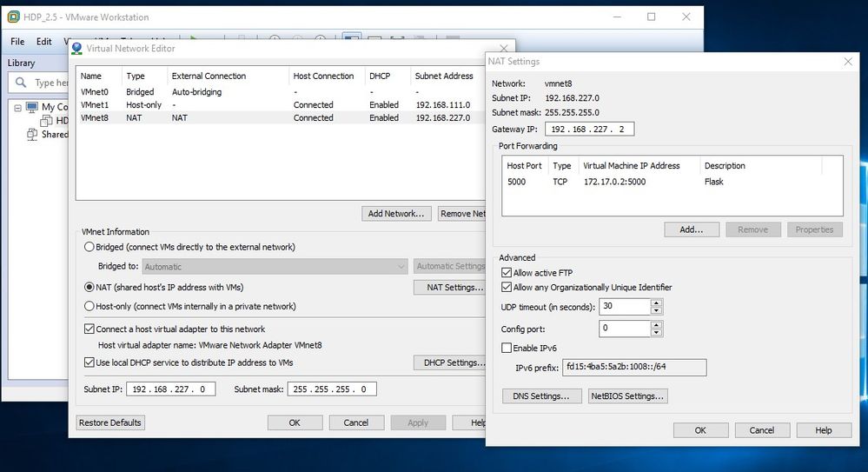Click the 192.168.111.0 subnet address cell
The image size is (868, 472).
(x=443, y=104)
